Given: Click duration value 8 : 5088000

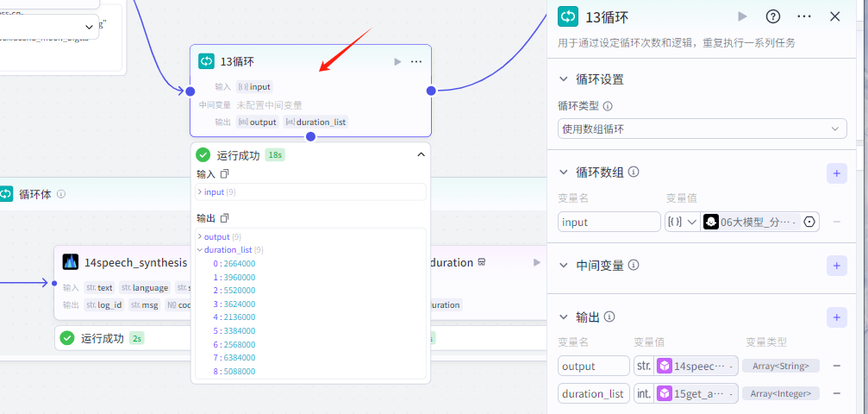Looking at the screenshot, I should [234, 372].
